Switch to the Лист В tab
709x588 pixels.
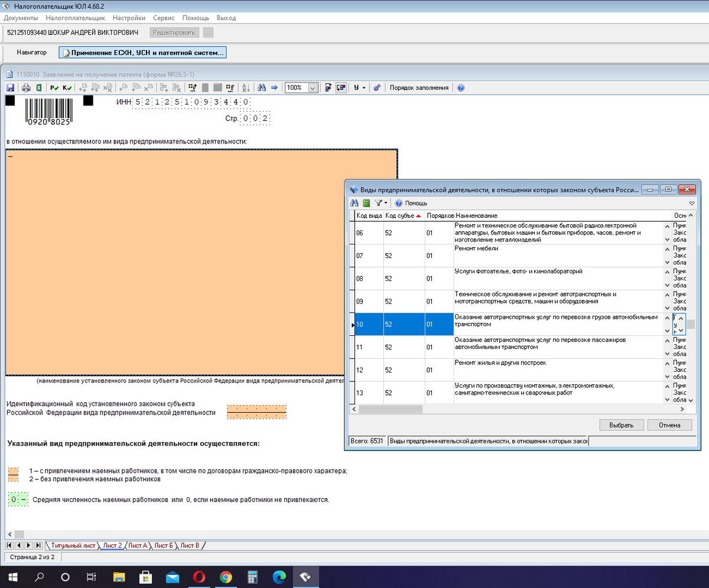click(190, 545)
